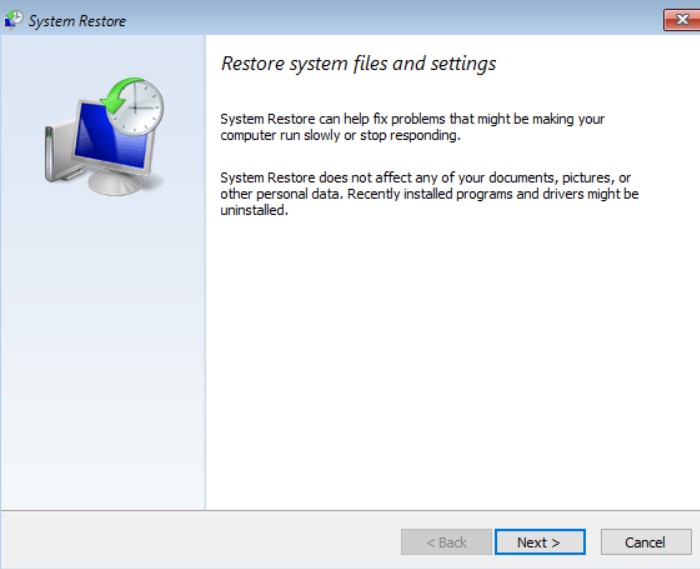Click the 'Restore system files and settings' heading

click(x=358, y=63)
